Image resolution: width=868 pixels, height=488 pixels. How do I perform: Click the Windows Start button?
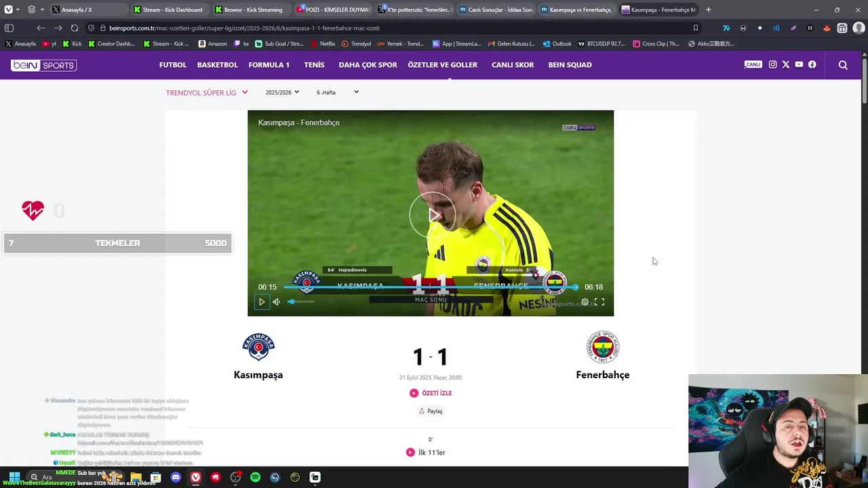pyautogui.click(x=14, y=477)
